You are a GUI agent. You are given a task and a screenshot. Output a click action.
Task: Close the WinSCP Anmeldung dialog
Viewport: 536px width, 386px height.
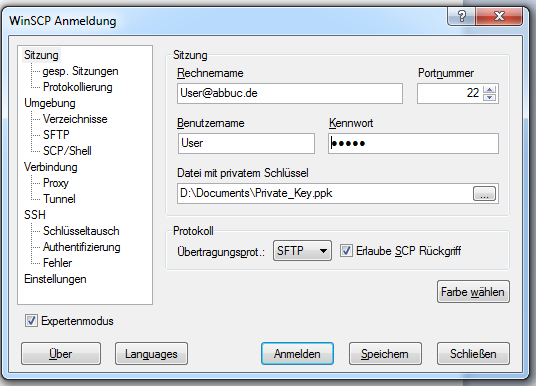pyautogui.click(x=499, y=16)
